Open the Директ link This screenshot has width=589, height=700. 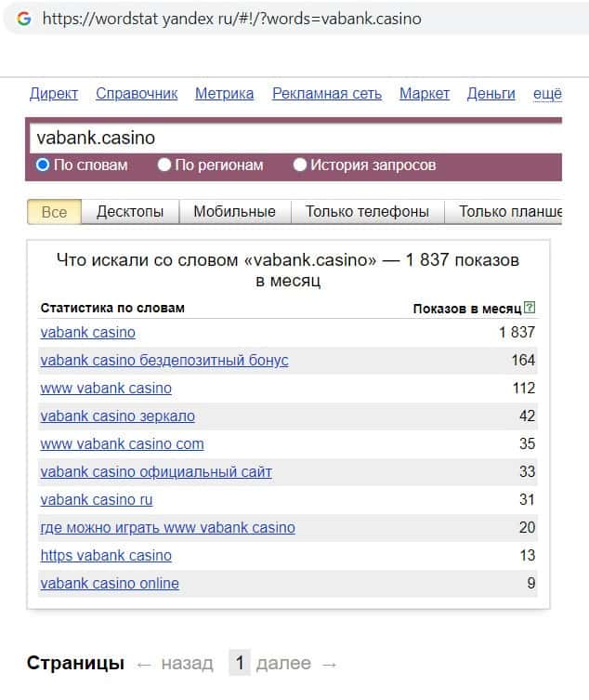click(x=54, y=94)
